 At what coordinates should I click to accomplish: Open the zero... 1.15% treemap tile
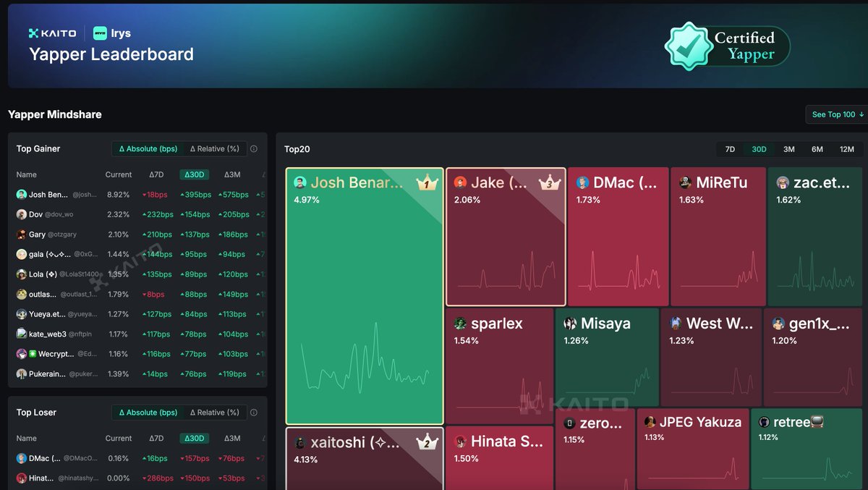[595, 449]
